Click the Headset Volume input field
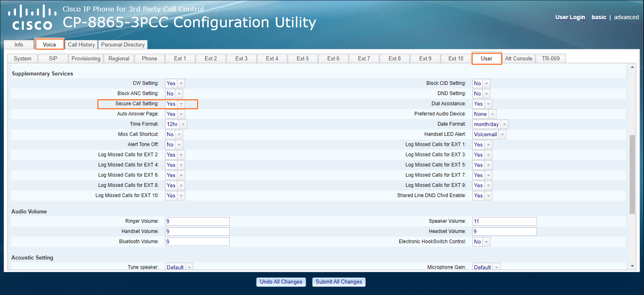Screen dimensions: 644x295 point(505,231)
